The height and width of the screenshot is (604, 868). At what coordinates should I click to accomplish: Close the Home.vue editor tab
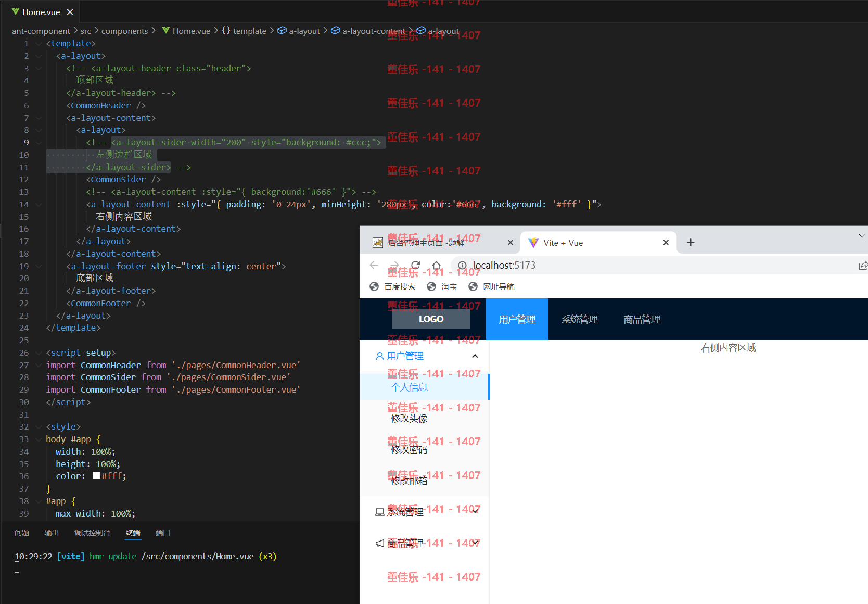tap(70, 12)
